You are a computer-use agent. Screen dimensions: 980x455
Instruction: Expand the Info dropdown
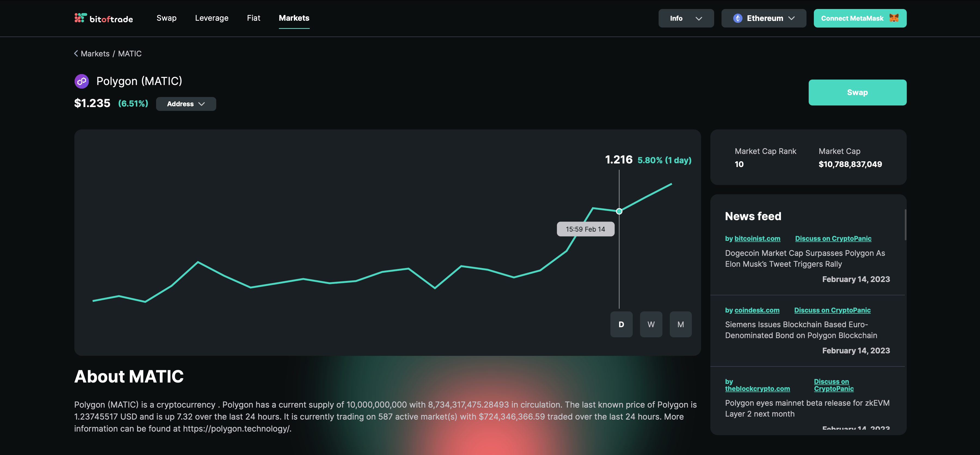(686, 18)
